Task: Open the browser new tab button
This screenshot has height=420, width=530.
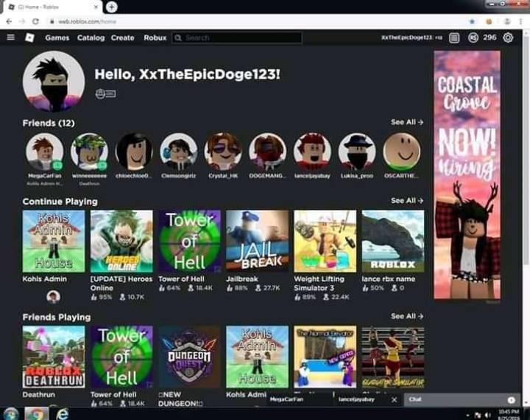Action: click(x=112, y=7)
